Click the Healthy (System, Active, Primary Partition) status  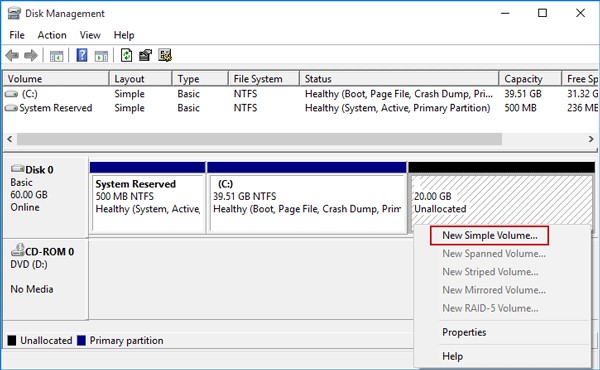(397, 108)
